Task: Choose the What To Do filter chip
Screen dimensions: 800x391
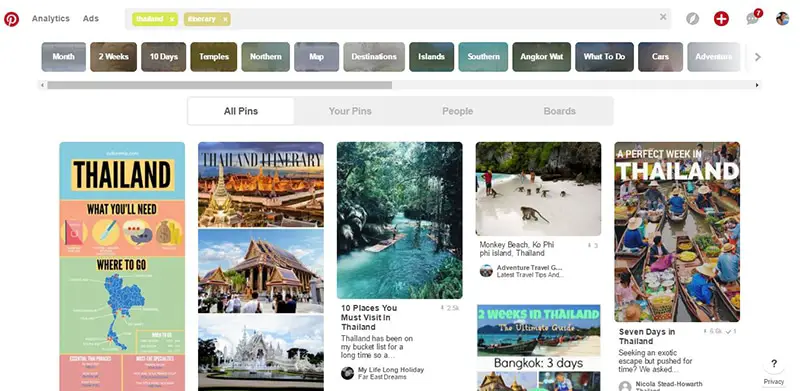Action: coord(604,57)
